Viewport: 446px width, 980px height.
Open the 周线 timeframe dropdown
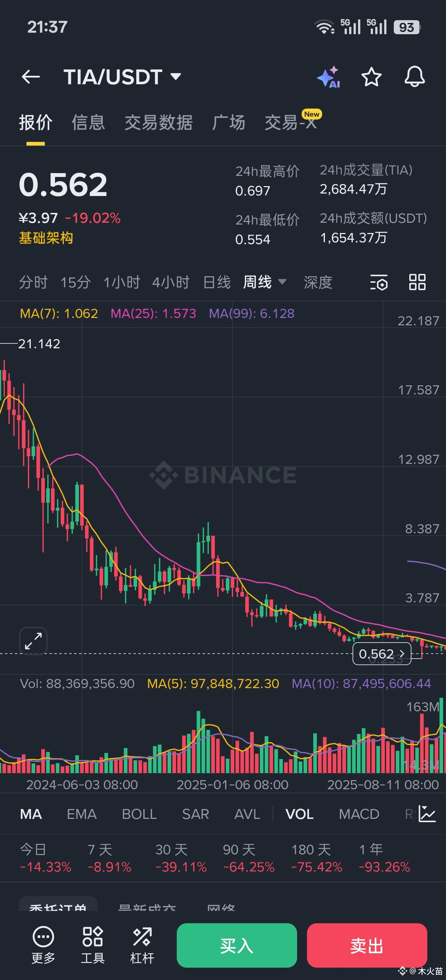(265, 282)
